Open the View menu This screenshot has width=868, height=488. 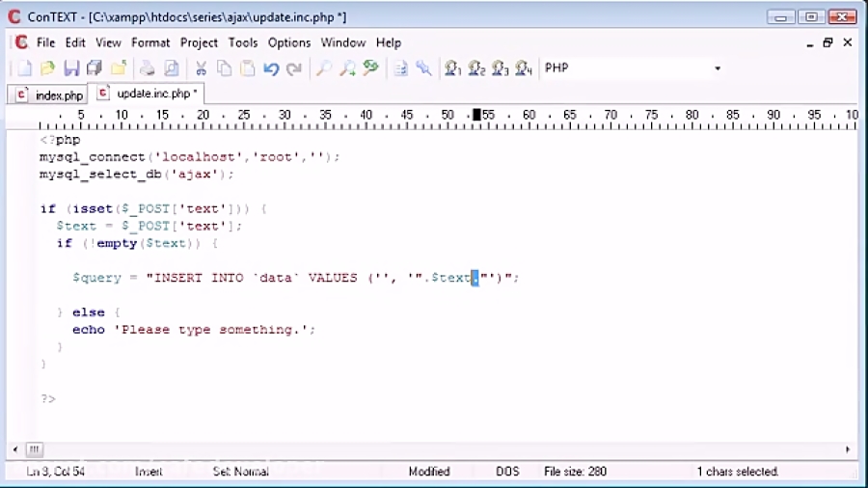pyautogui.click(x=108, y=42)
